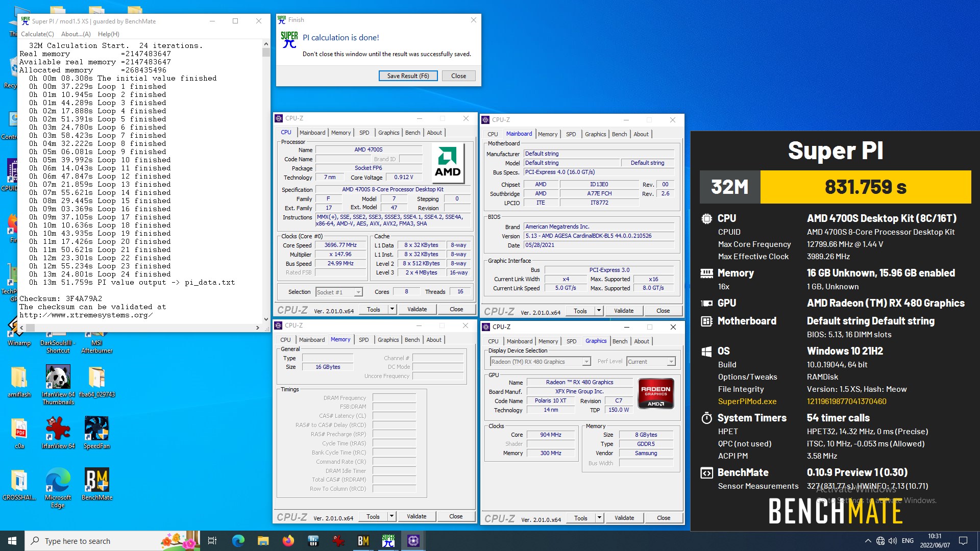Expand Tools dropdown arrow in Graphics window
980x551 pixels.
pos(599,518)
